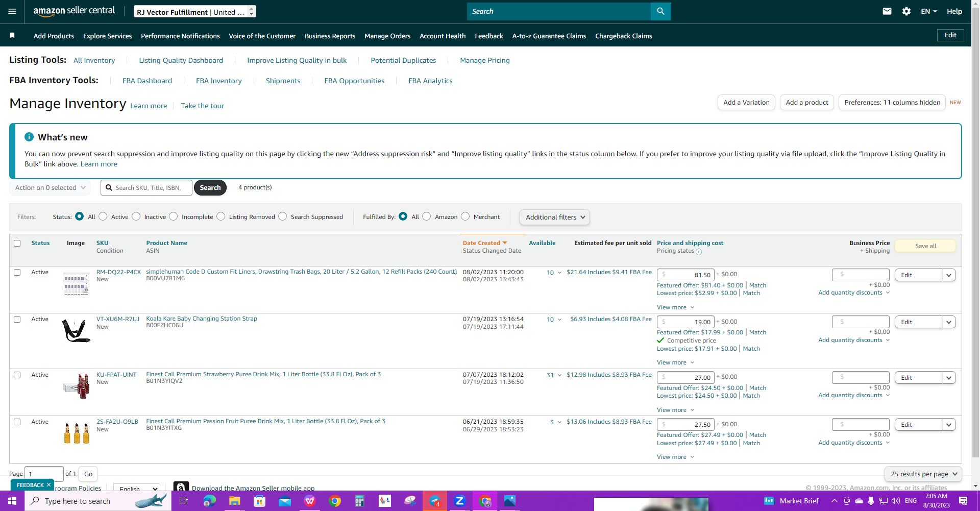Image resolution: width=980 pixels, height=511 pixels.
Task: Open Edit dropdown arrow for Koala Kare row
Action: (949, 322)
